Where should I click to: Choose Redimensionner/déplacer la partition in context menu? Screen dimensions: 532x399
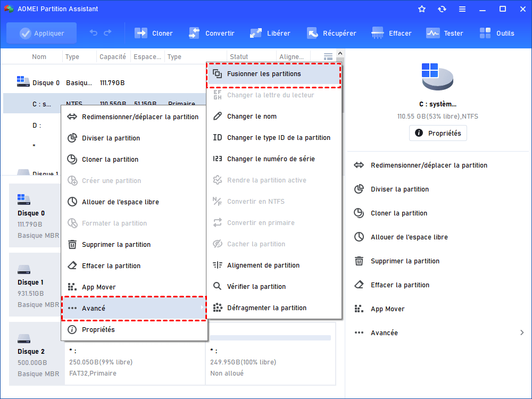(x=134, y=117)
